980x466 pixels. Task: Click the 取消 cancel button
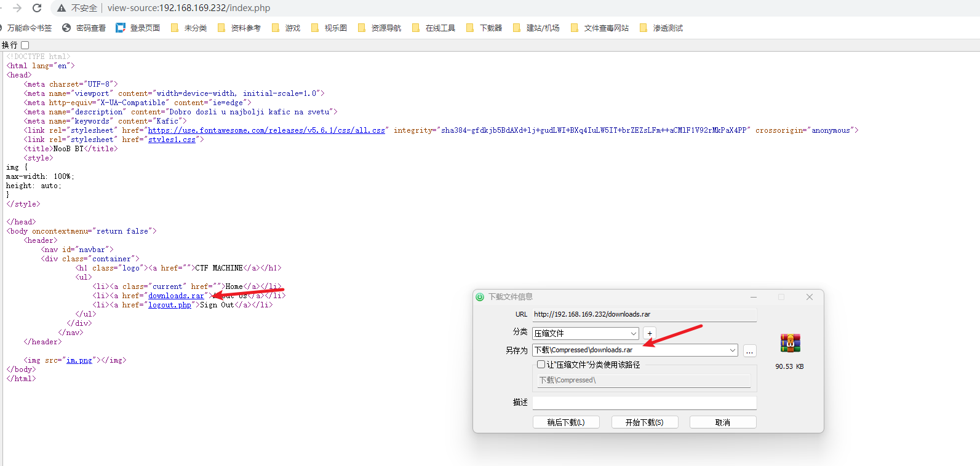723,422
